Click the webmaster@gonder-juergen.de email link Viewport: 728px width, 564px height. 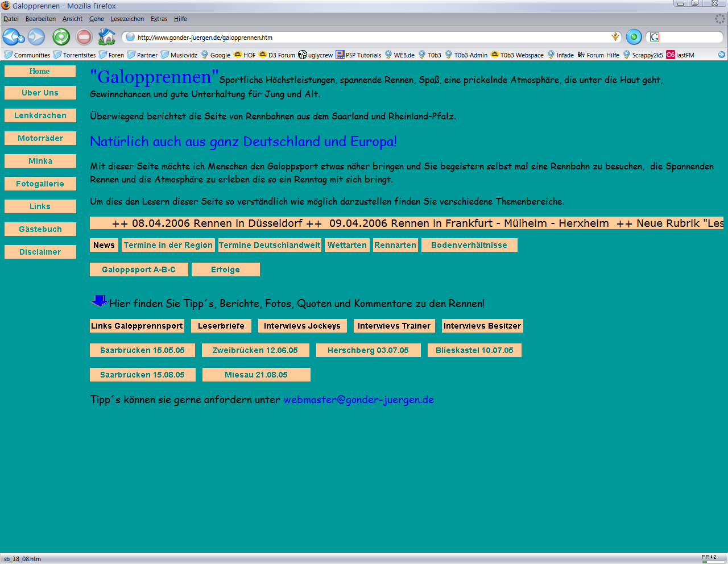coord(358,400)
